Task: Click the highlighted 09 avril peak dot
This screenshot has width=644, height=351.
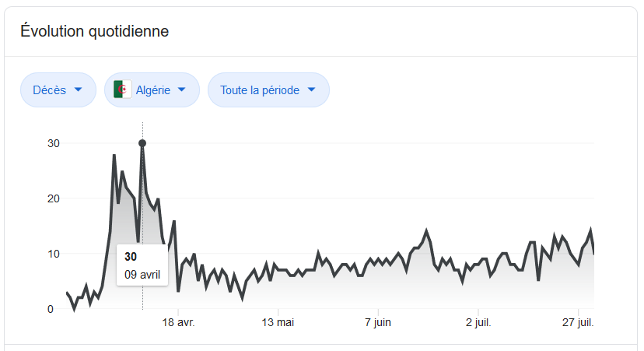Action: coord(142,143)
